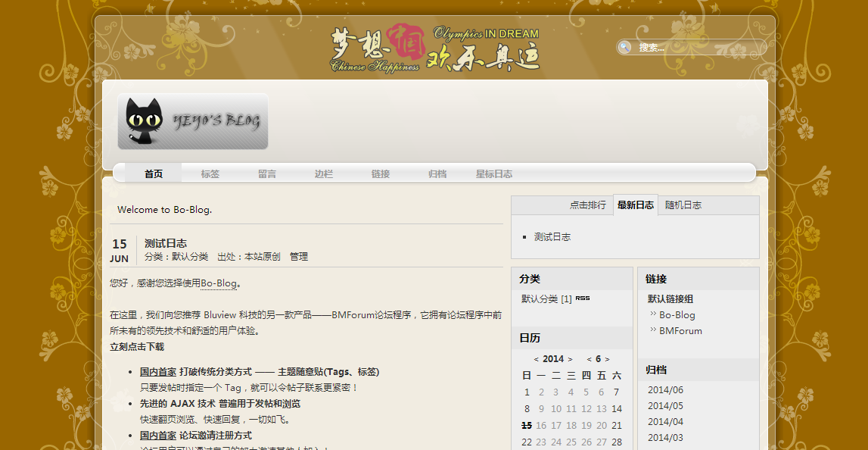Open the 链接 navigation tab

point(381,173)
